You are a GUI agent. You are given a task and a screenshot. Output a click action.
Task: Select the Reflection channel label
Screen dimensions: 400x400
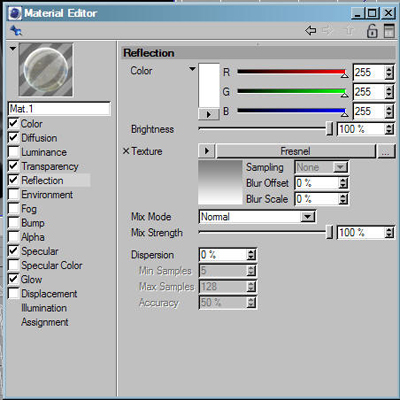42,180
